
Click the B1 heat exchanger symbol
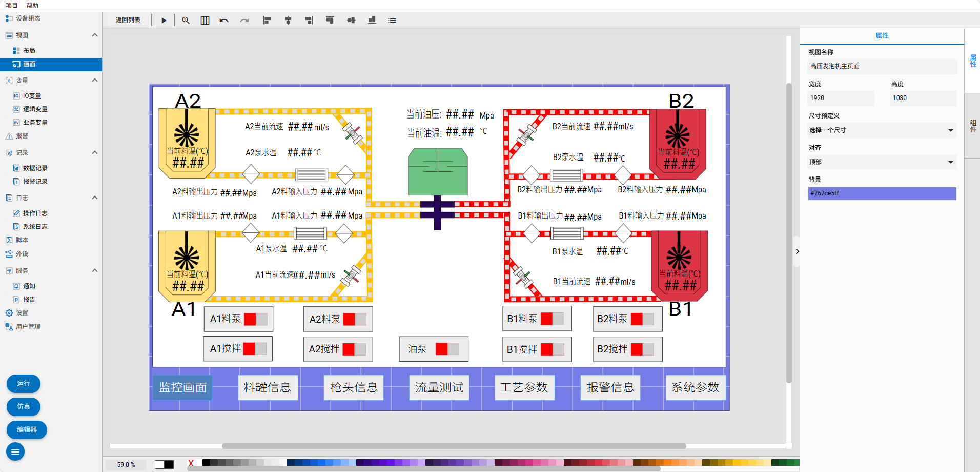point(566,233)
